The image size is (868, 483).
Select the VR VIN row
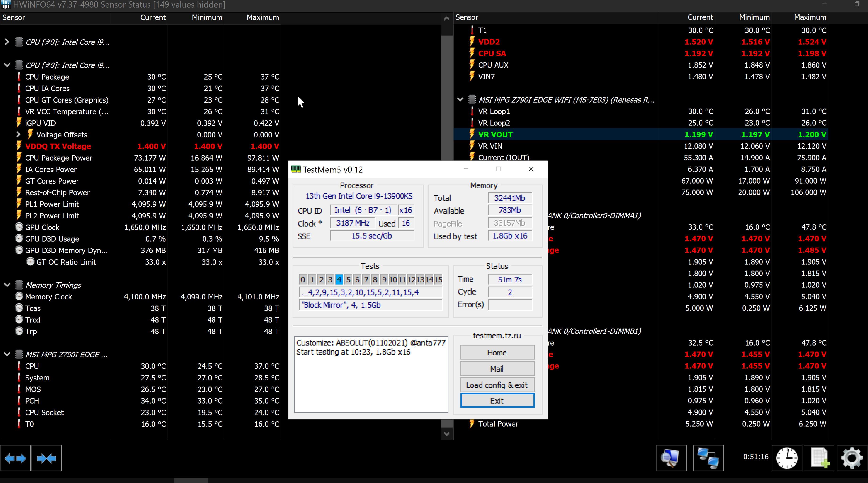tap(641, 146)
